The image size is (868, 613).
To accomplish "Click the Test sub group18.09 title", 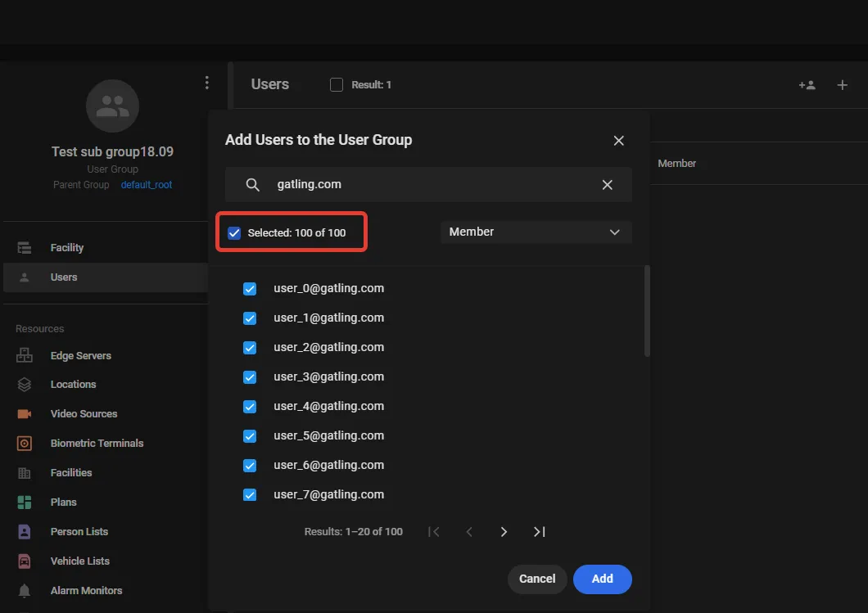I will (x=112, y=151).
